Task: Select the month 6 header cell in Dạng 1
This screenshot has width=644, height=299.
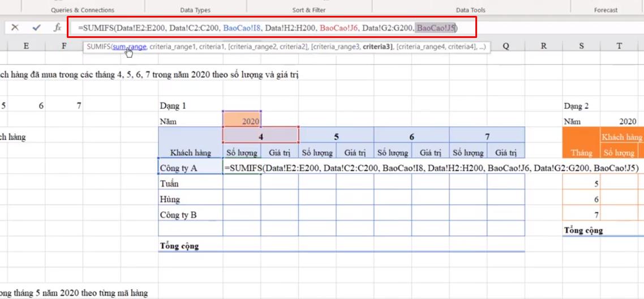Action: click(411, 135)
